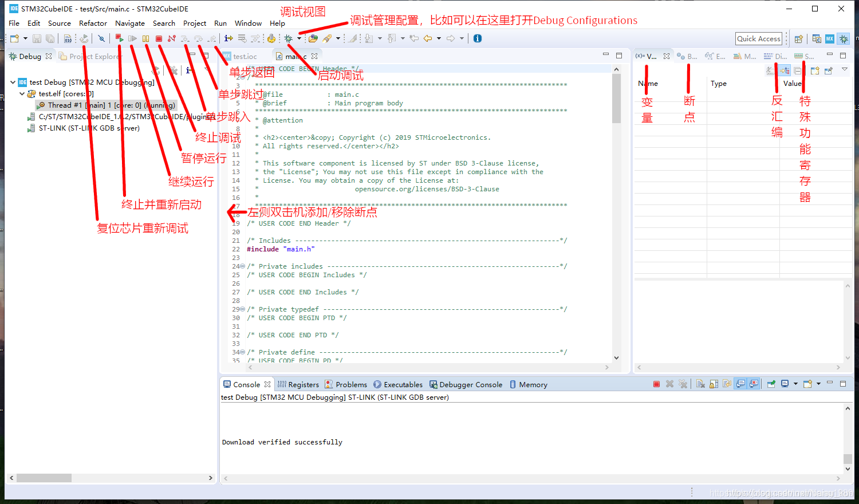The height and width of the screenshot is (504, 859).
Task: Click the Quick Access search field
Action: coord(758,38)
